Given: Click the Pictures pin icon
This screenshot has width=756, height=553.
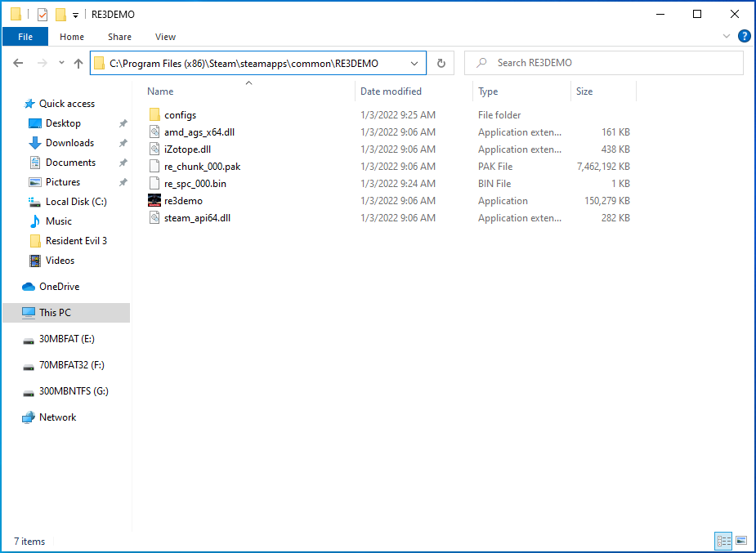Looking at the screenshot, I should click(x=123, y=182).
